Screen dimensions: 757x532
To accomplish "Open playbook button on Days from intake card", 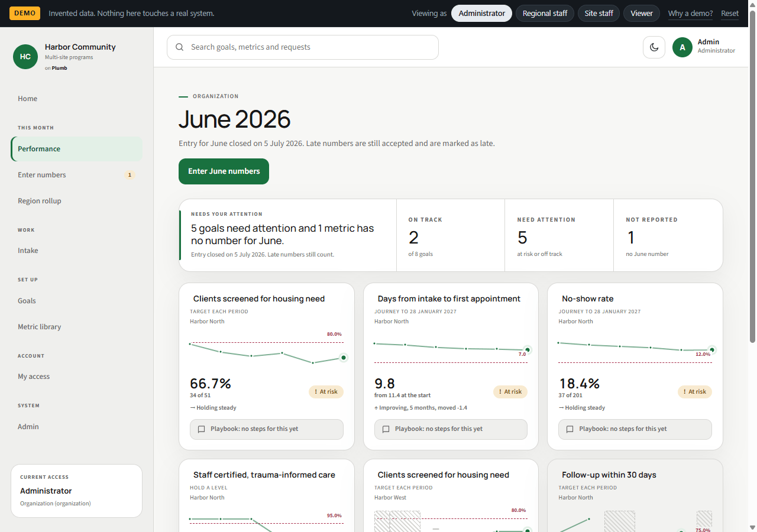I will (451, 429).
